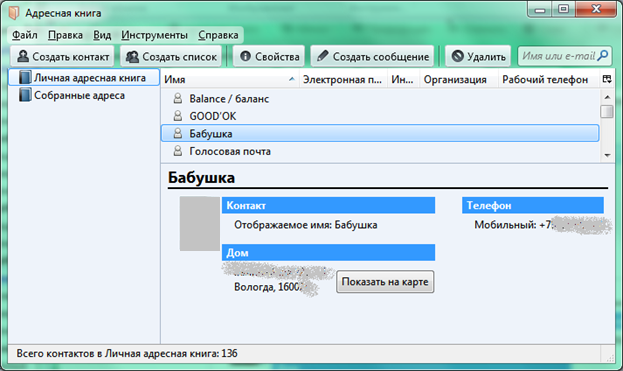
Task: Click the Свойства info icon
Action: [x=246, y=56]
